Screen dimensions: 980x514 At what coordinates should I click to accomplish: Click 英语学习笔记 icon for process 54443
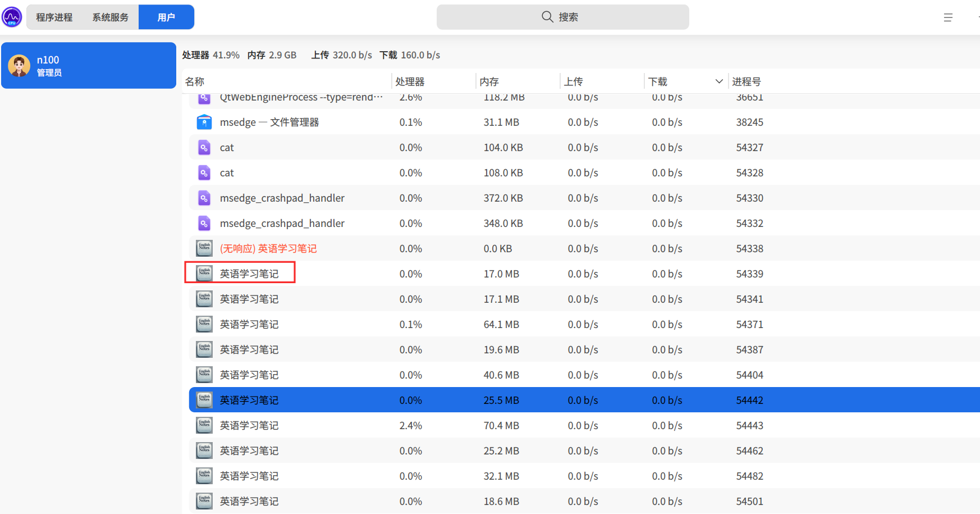pos(204,425)
